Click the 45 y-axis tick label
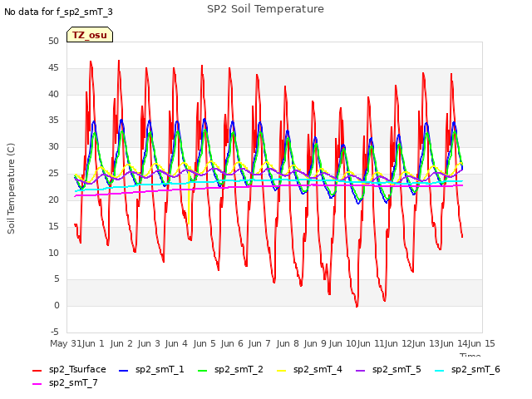This screenshot has width=532, height=399. click(x=53, y=67)
